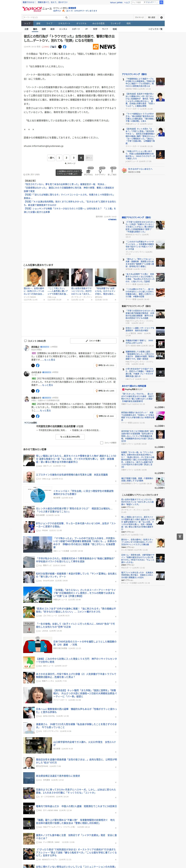
Task: Open トピックス一覧 link
Action: click(155, 29)
